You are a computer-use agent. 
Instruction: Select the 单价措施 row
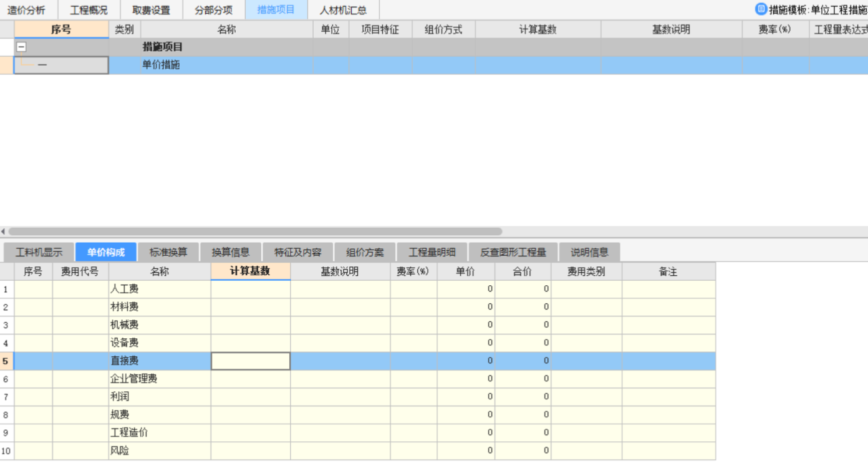click(434, 65)
